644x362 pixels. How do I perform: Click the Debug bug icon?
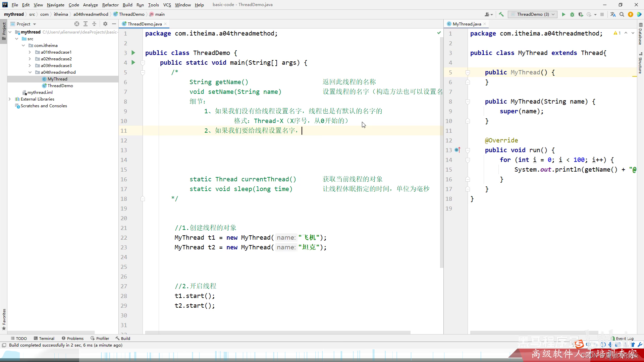(572, 14)
